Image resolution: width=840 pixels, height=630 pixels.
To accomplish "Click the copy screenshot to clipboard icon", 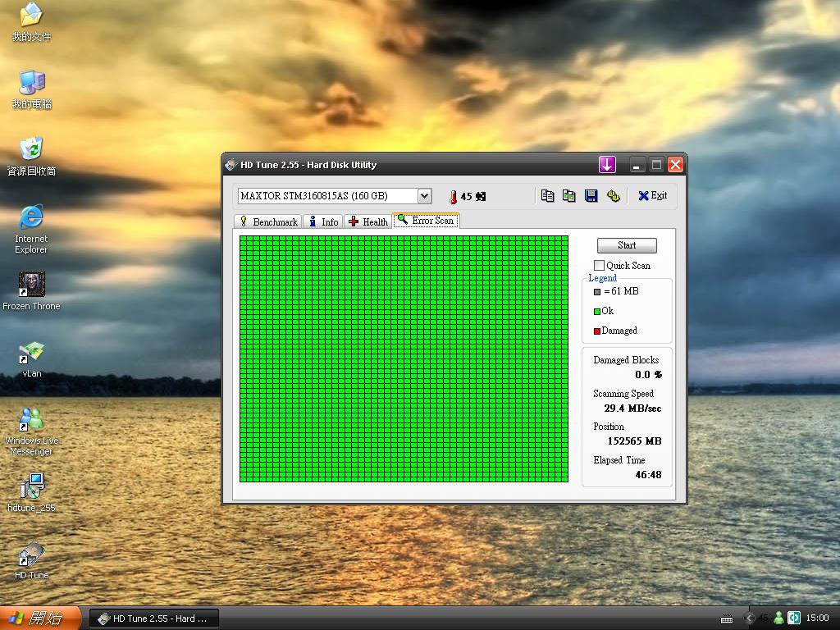I will [568, 196].
